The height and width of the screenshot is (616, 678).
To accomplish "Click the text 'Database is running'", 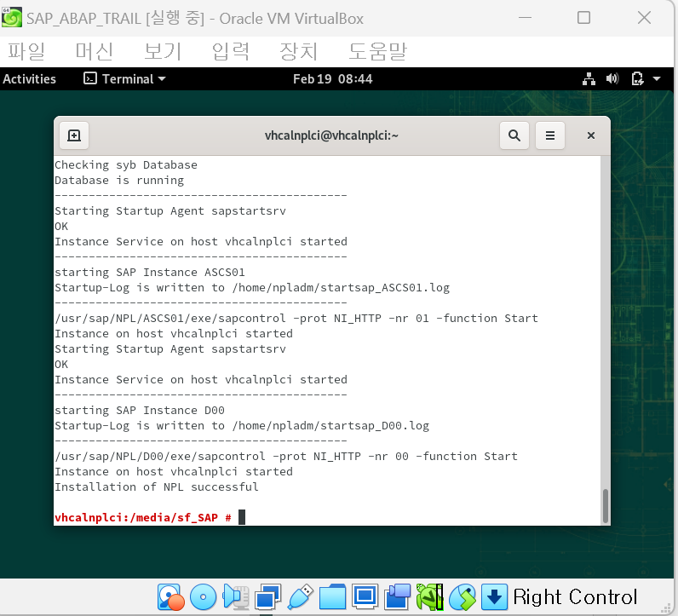I will point(119,180).
